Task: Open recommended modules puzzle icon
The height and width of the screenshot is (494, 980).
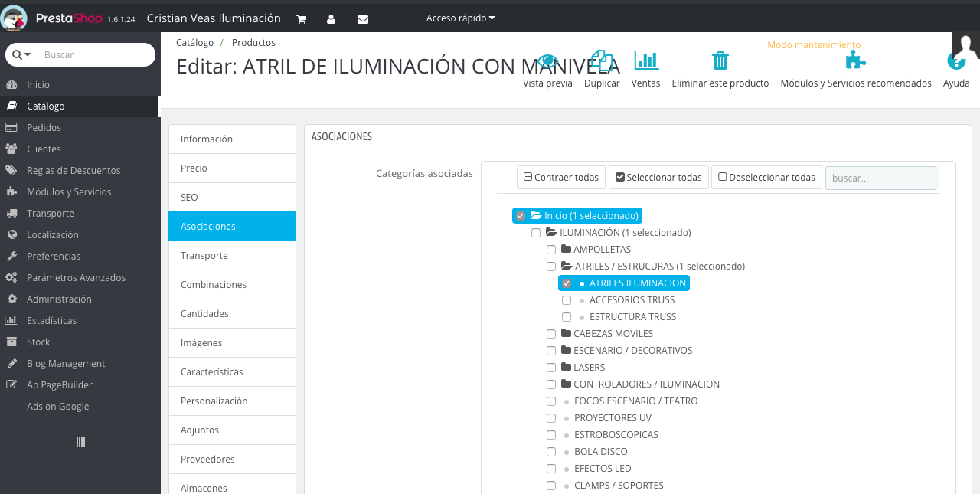Action: pos(856,61)
